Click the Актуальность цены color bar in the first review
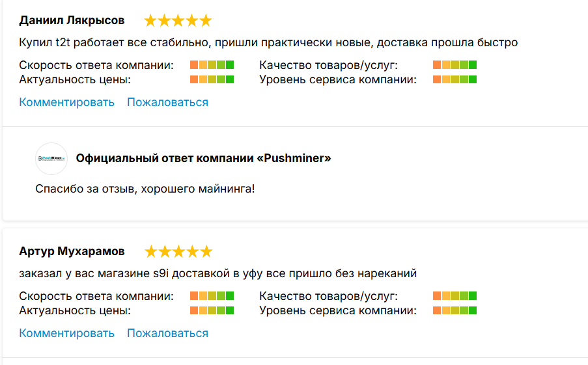 [x=212, y=79]
